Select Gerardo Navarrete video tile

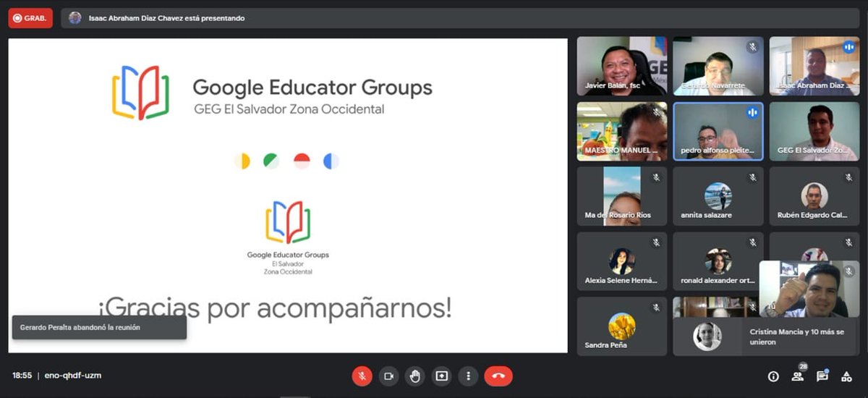(718, 66)
